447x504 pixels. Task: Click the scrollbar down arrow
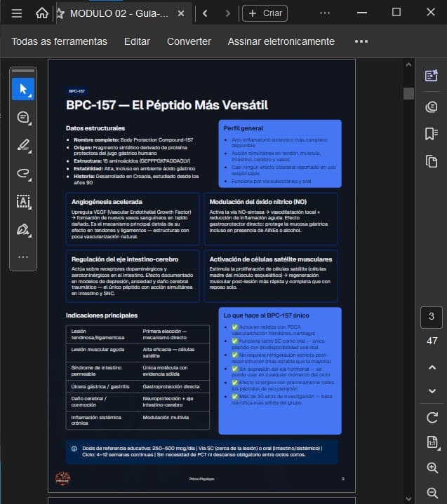[x=408, y=499]
